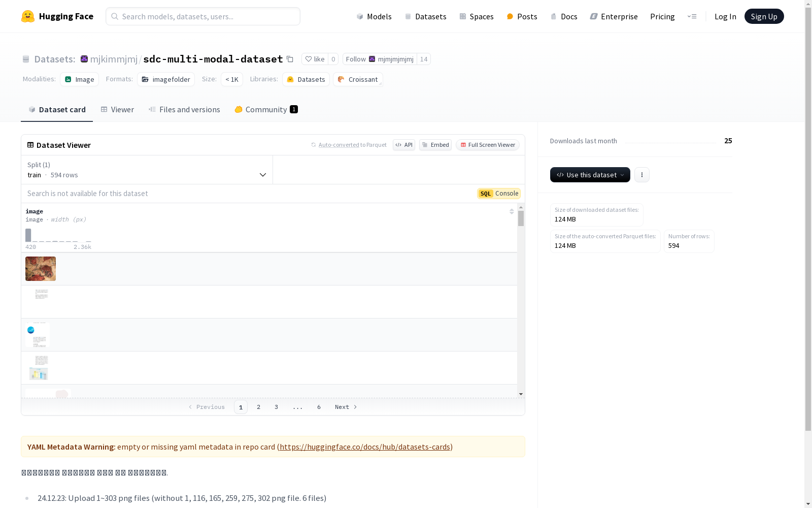Open the Community tab
The width and height of the screenshot is (812, 508).
point(266,109)
